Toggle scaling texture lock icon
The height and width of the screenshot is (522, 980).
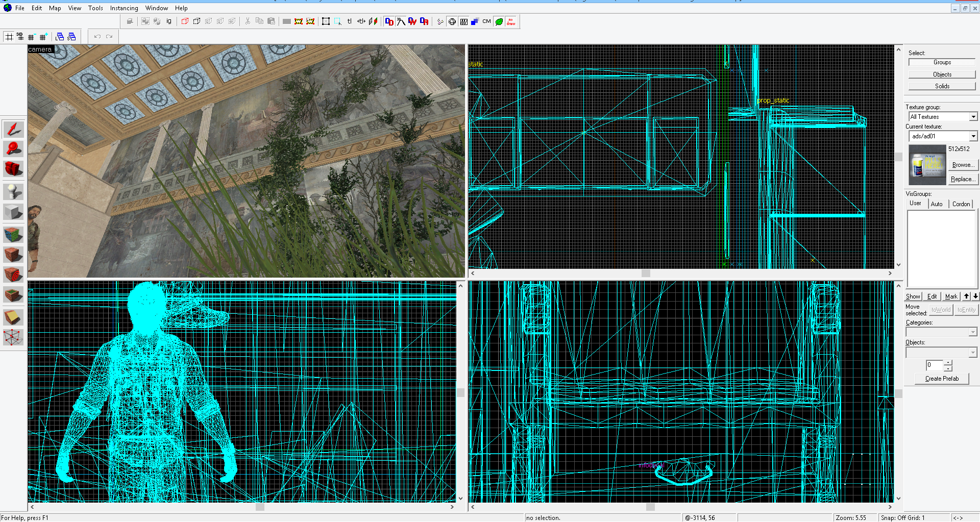coord(361,21)
